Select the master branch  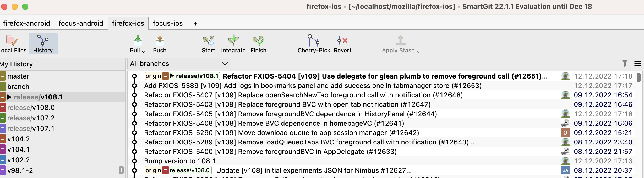[18, 76]
